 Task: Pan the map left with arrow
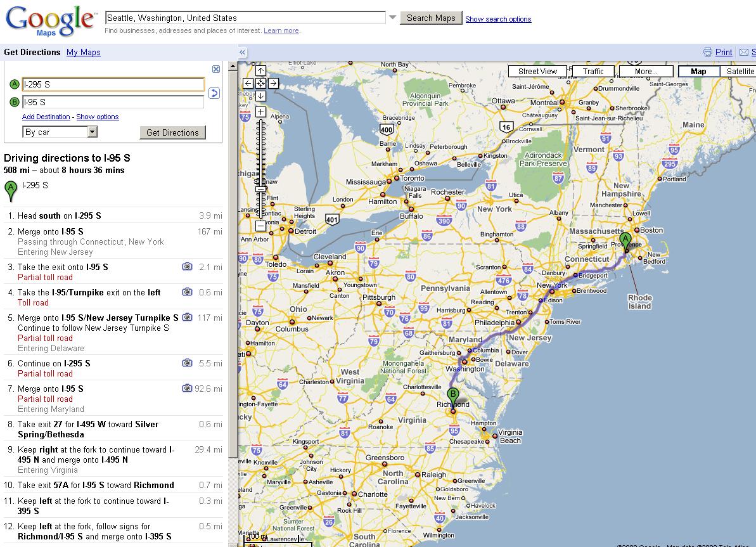248,83
